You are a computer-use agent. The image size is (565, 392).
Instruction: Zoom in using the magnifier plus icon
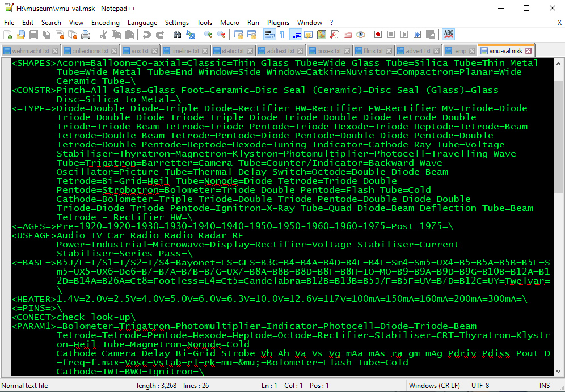[208, 35]
